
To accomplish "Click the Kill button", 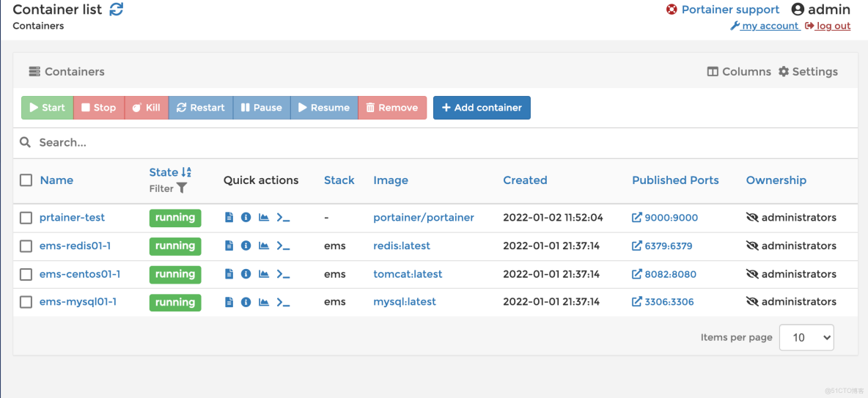I will [146, 108].
